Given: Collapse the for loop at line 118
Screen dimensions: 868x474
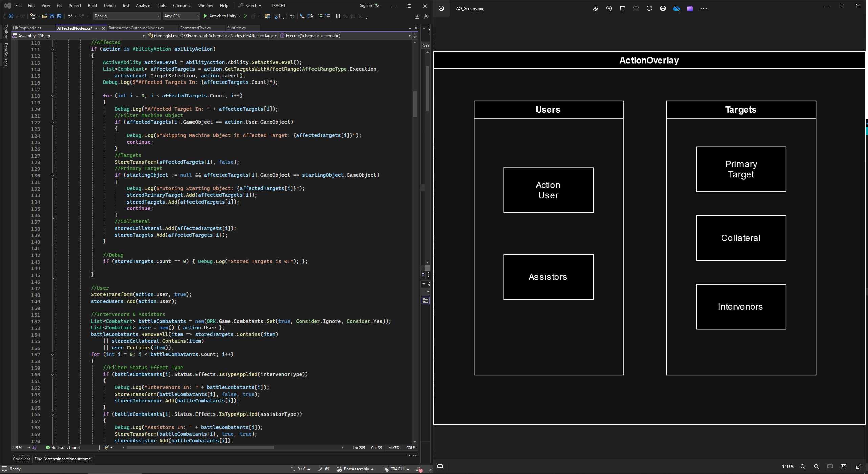Looking at the screenshot, I should [53, 96].
